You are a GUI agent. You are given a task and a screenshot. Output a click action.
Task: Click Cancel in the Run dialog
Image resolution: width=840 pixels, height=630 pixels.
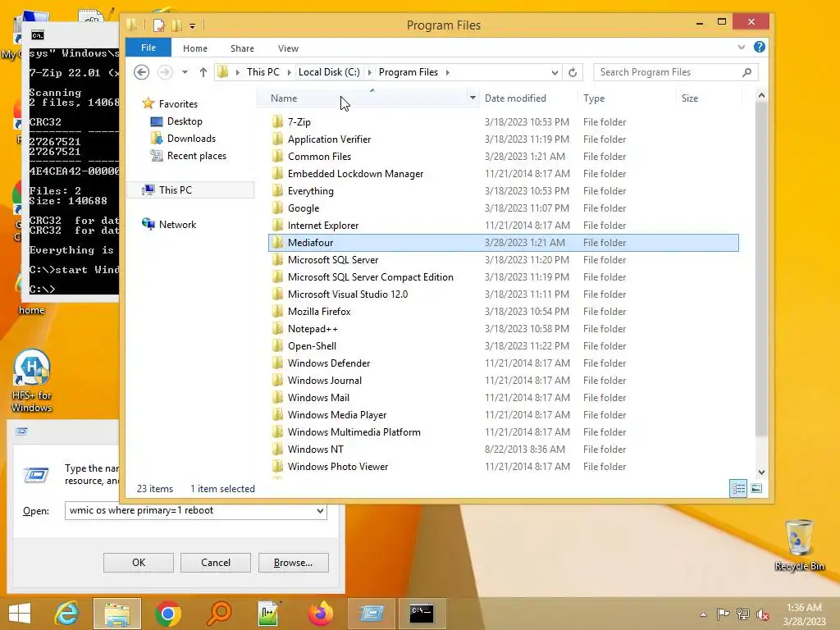tap(216, 563)
